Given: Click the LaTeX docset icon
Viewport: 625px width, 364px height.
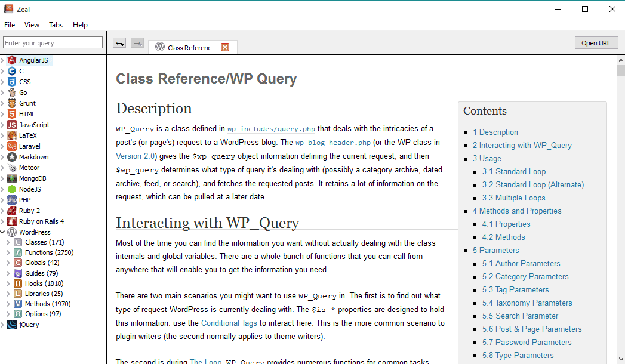Looking at the screenshot, I should click(x=12, y=135).
